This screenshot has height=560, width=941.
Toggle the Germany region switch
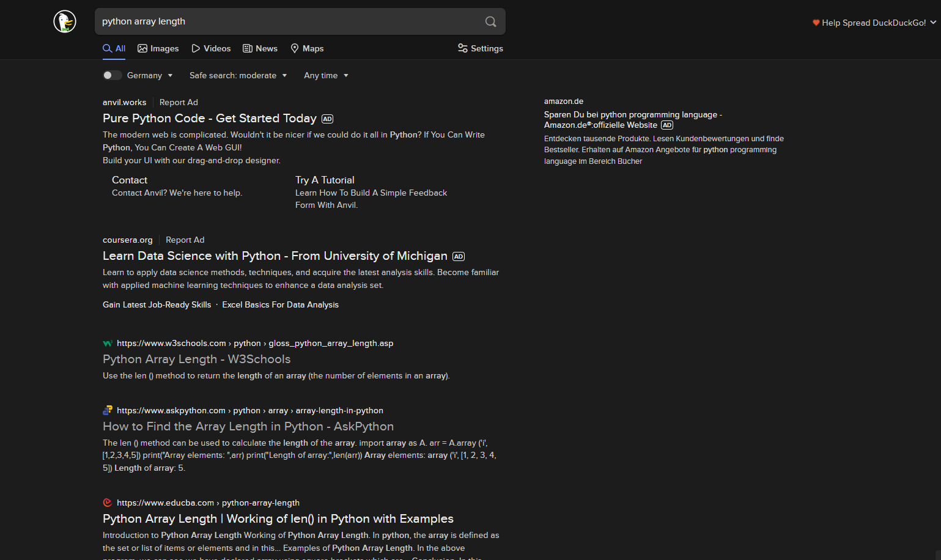pos(113,75)
